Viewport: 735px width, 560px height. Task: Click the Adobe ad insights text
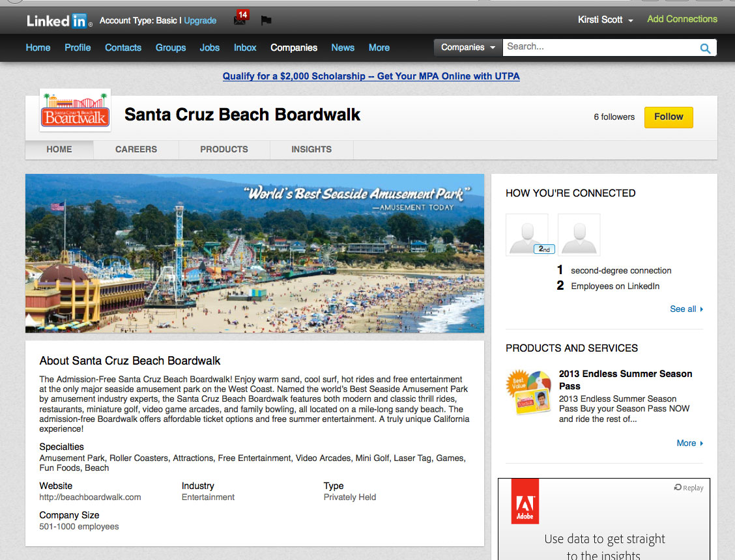point(604,547)
